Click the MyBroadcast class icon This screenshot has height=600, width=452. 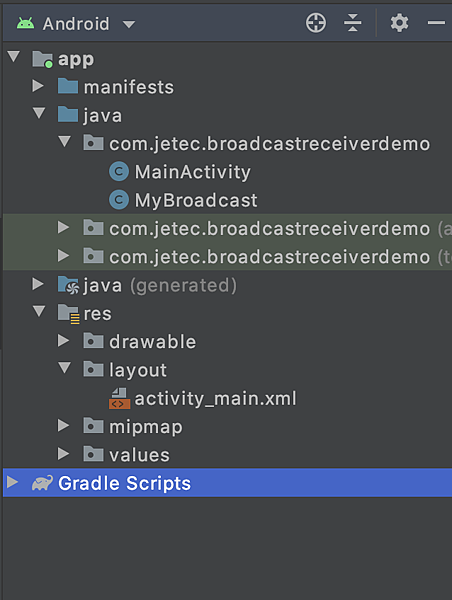[119, 200]
